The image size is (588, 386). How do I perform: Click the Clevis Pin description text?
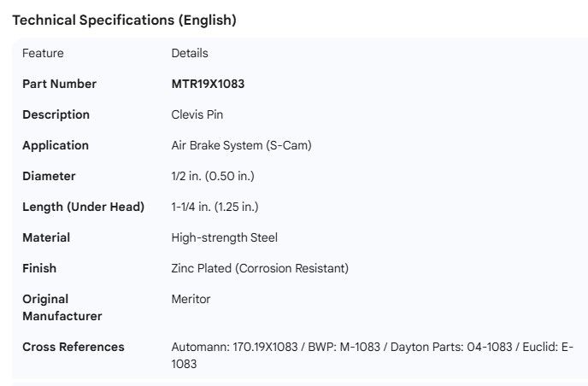click(197, 114)
